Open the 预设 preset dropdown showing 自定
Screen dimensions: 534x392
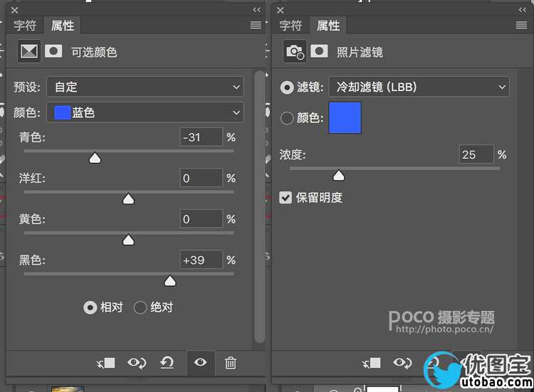coord(145,87)
